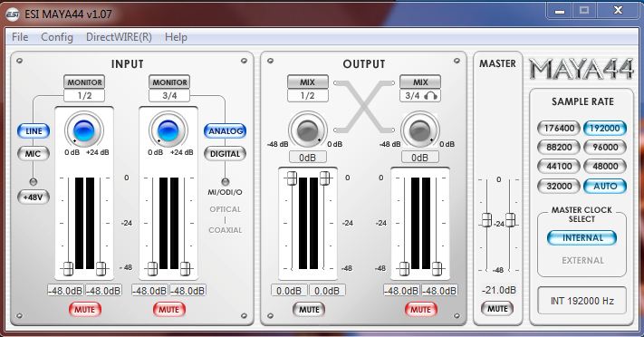Click the DirectWIRE X crossover graphic
Screen dimensions: 644x337
pos(364,106)
